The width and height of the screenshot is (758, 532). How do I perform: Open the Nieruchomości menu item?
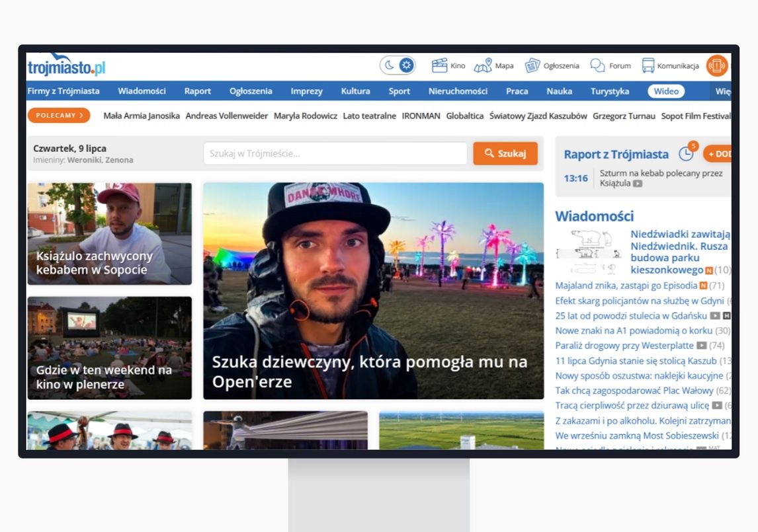tap(458, 91)
